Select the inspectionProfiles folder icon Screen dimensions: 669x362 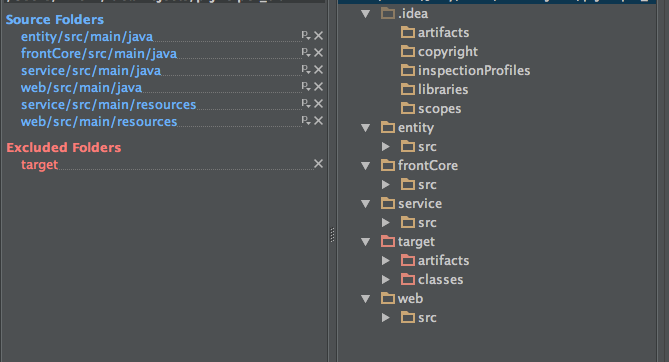408,70
